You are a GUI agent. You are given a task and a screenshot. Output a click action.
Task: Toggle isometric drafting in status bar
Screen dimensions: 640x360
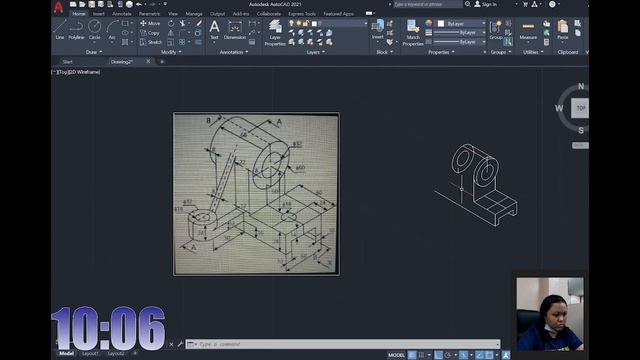pyautogui.click(x=463, y=355)
